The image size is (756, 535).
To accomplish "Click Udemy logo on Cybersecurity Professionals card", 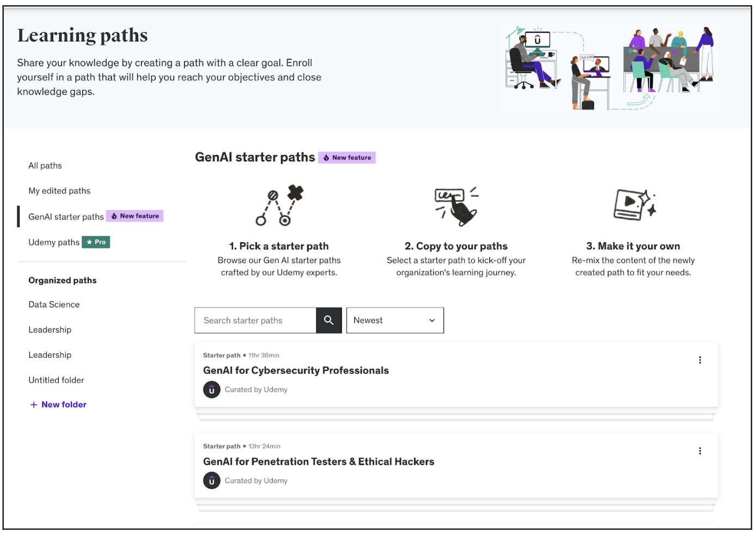I will point(212,390).
